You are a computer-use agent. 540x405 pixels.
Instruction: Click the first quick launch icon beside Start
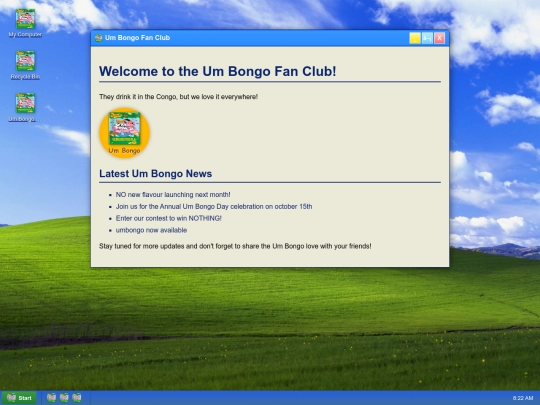51,397
